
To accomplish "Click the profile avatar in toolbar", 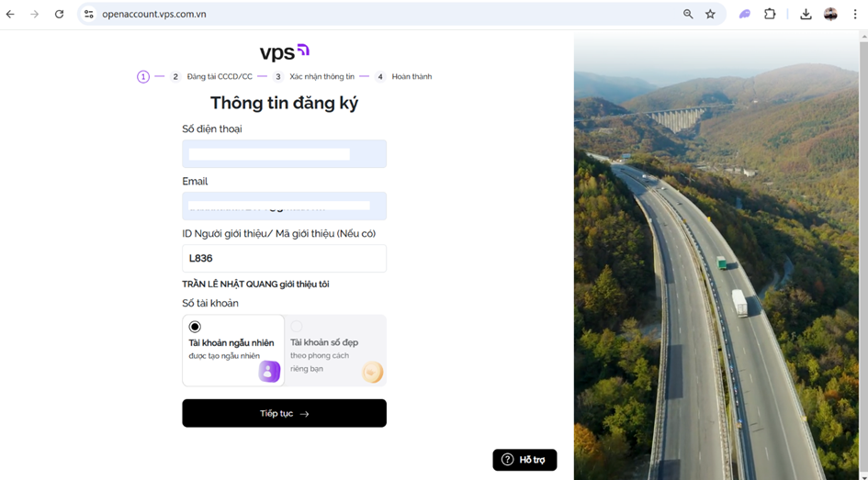I will [x=830, y=15].
